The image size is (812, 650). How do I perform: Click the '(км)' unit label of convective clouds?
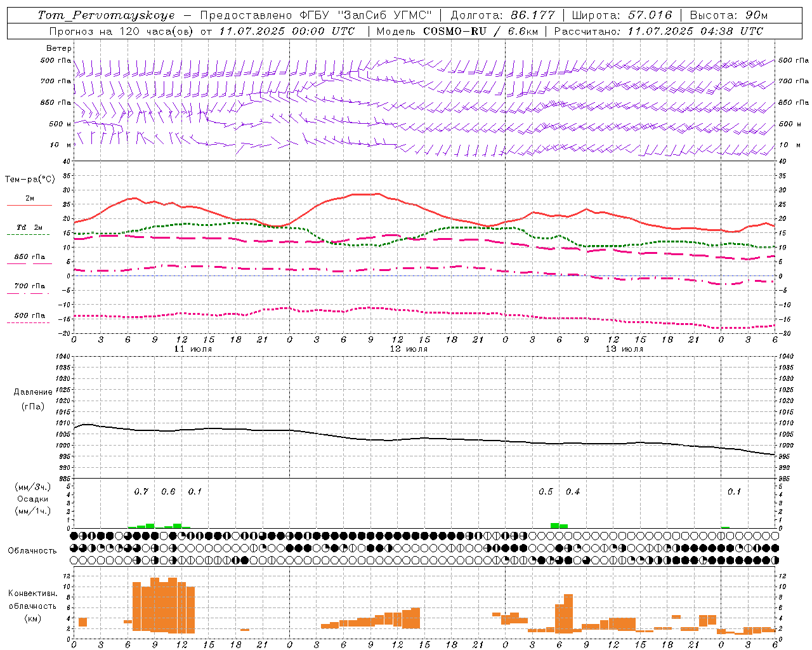[x=32, y=618]
